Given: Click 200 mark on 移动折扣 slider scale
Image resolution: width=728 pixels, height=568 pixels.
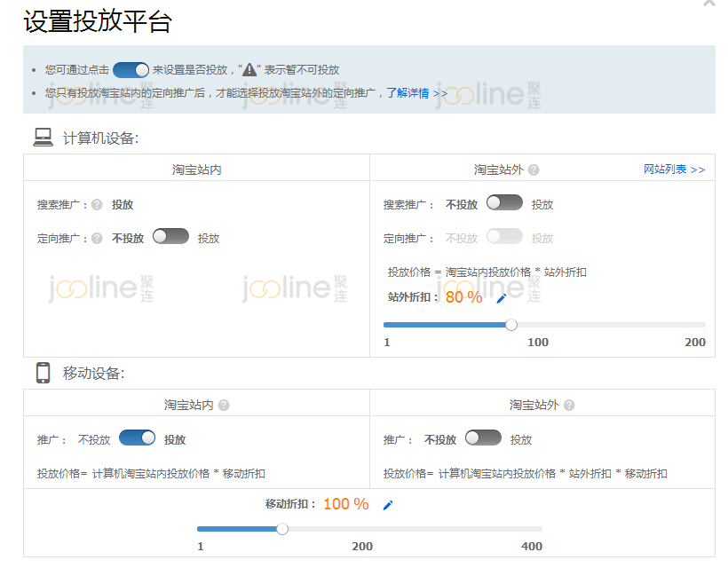Looking at the screenshot, I should (x=362, y=546).
